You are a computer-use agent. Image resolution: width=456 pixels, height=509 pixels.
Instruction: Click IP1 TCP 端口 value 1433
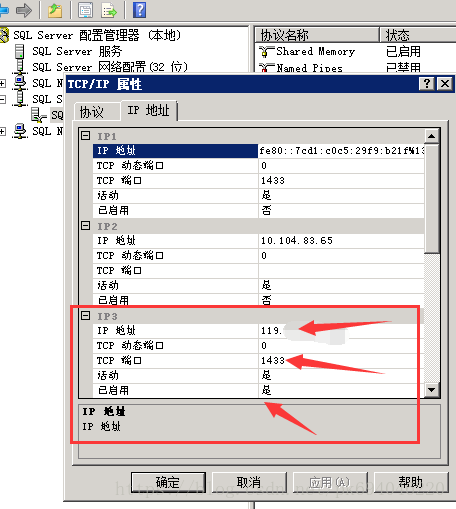(x=341, y=181)
